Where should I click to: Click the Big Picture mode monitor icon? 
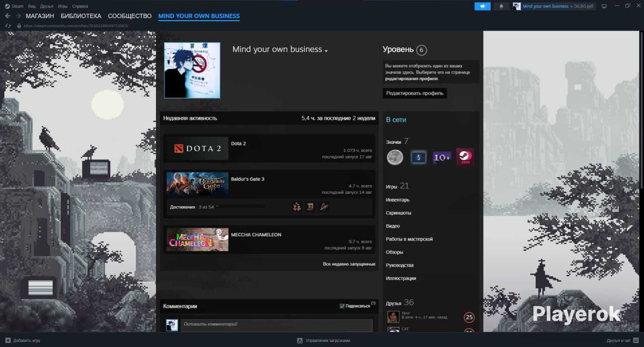[604, 6]
